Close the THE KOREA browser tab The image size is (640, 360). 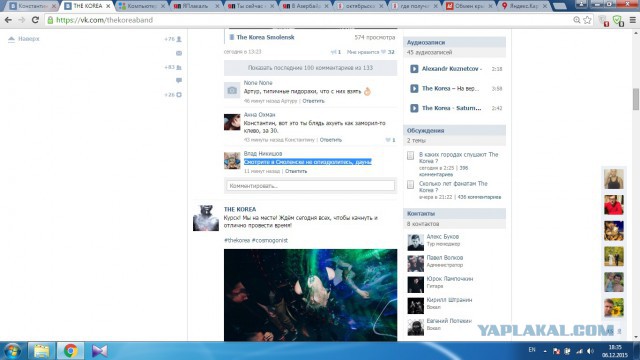[108, 6]
